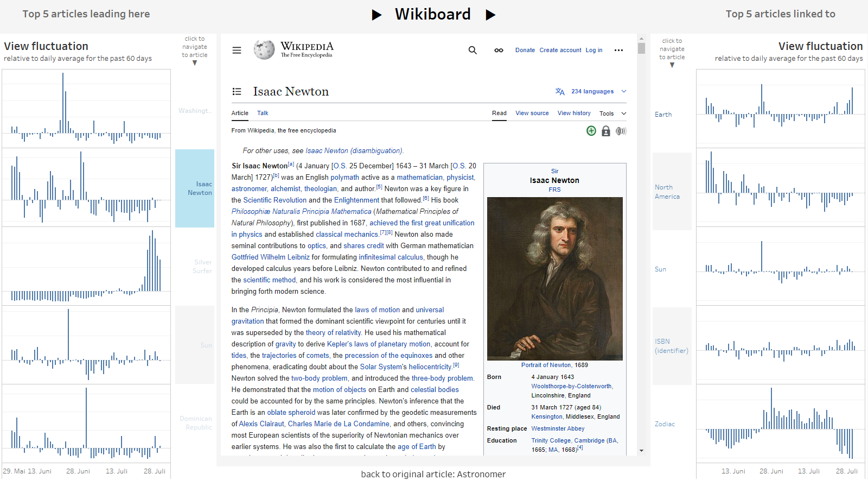Navigate to North America article
868x480 pixels.
coord(672,192)
